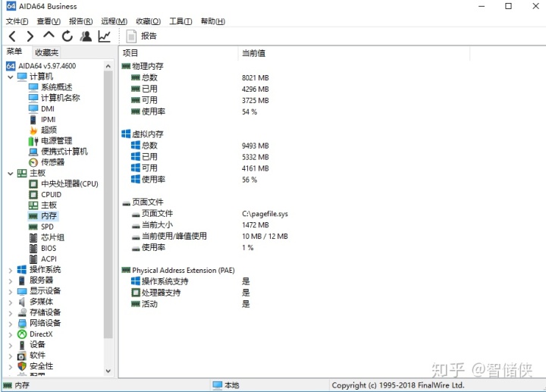Select the 操作系统 Windows logo icon
Image resolution: width=546 pixels, height=392 pixels.
(x=22, y=270)
